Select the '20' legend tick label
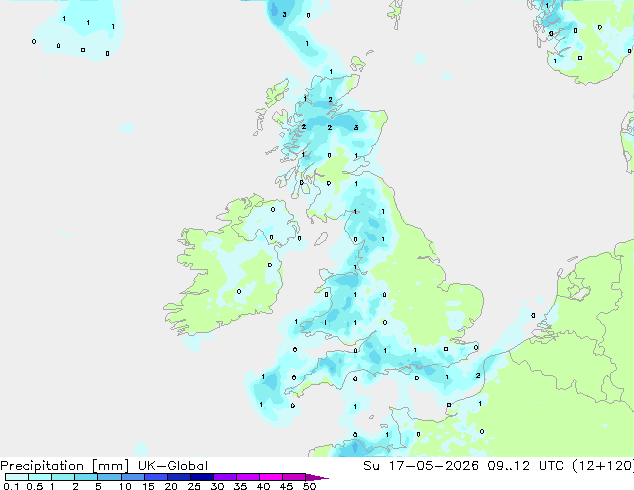The image size is (634, 490). pos(171,486)
